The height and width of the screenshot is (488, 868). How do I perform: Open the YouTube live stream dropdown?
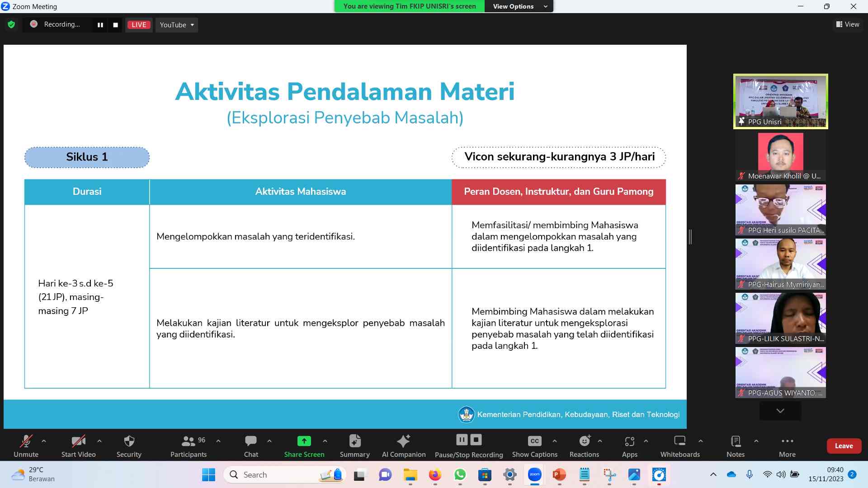click(177, 25)
